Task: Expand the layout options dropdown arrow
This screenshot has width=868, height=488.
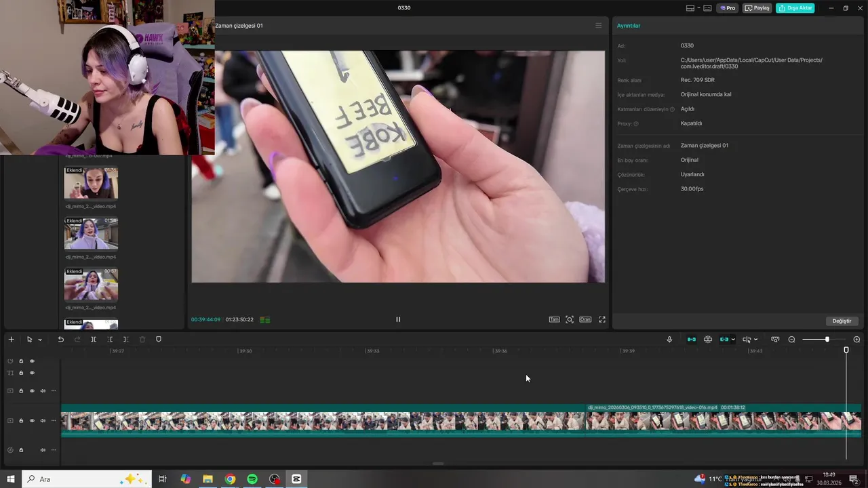Action: (698, 8)
